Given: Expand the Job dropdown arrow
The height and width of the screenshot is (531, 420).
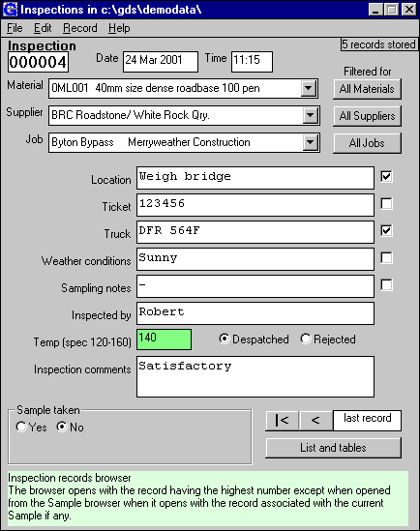Looking at the screenshot, I should pyautogui.click(x=311, y=142).
